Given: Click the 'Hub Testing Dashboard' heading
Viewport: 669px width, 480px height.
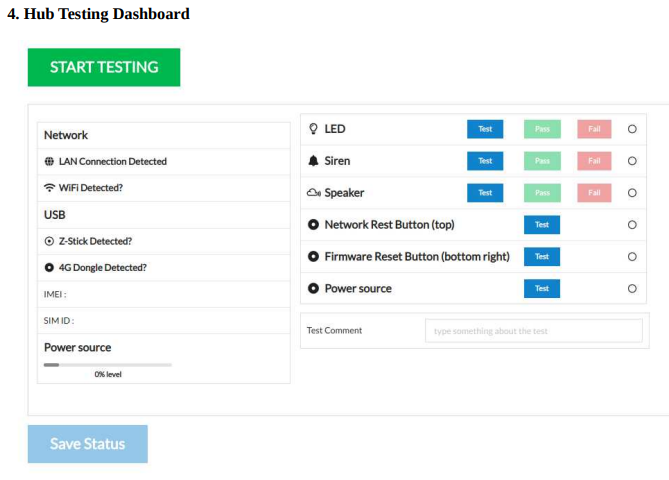Looking at the screenshot, I should pyautogui.click(x=107, y=14).
